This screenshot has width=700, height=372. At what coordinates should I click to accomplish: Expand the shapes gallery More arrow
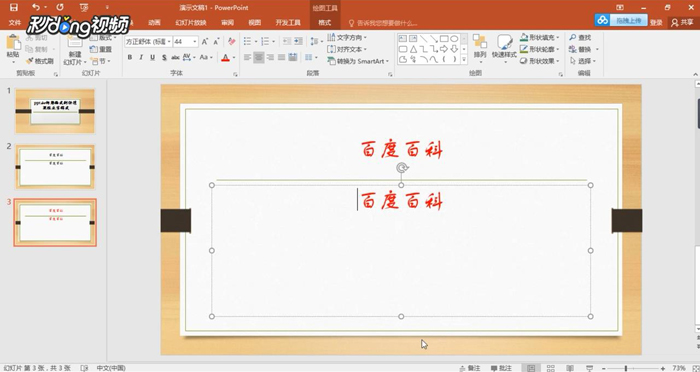(x=464, y=59)
